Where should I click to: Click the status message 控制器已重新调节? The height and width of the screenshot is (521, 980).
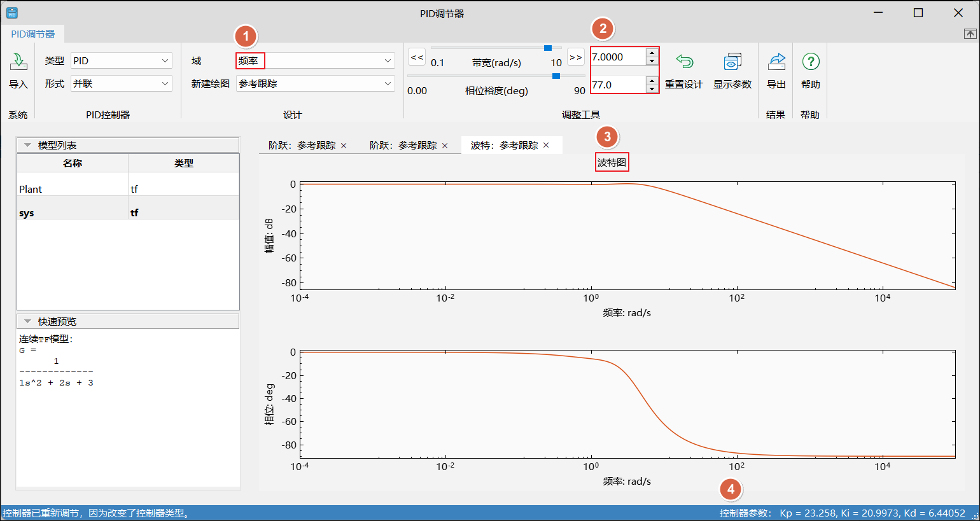coord(97,513)
